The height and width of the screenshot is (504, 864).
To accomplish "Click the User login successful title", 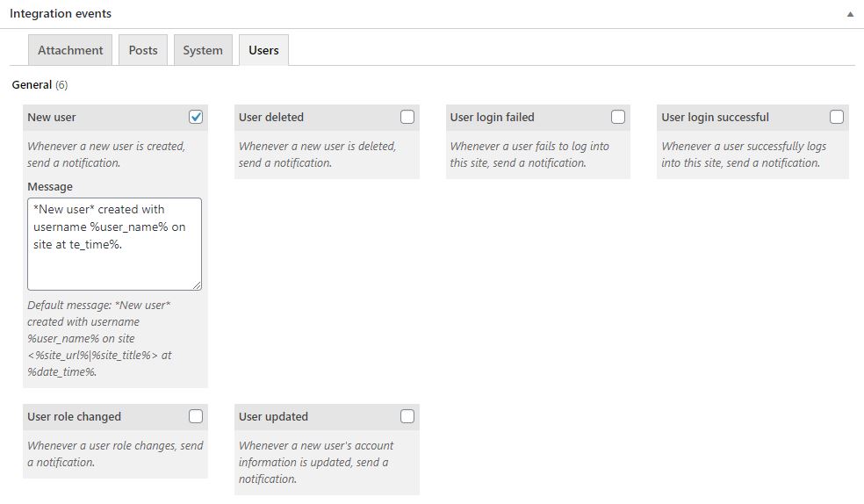I will 716,118.
